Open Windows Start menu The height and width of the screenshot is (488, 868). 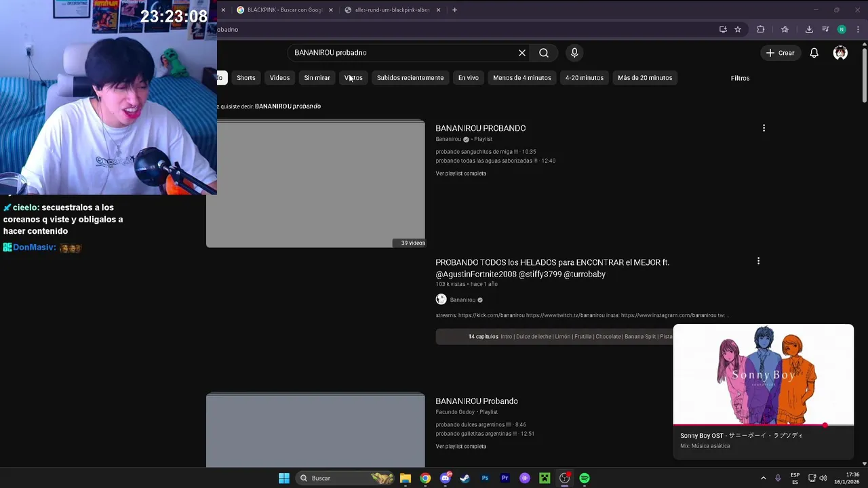click(284, 479)
